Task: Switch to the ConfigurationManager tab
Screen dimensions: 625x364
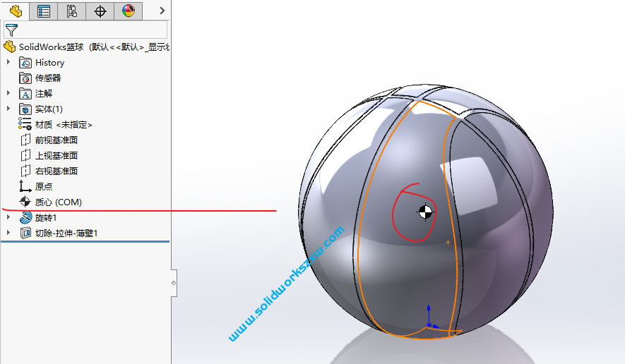Action: click(72, 11)
